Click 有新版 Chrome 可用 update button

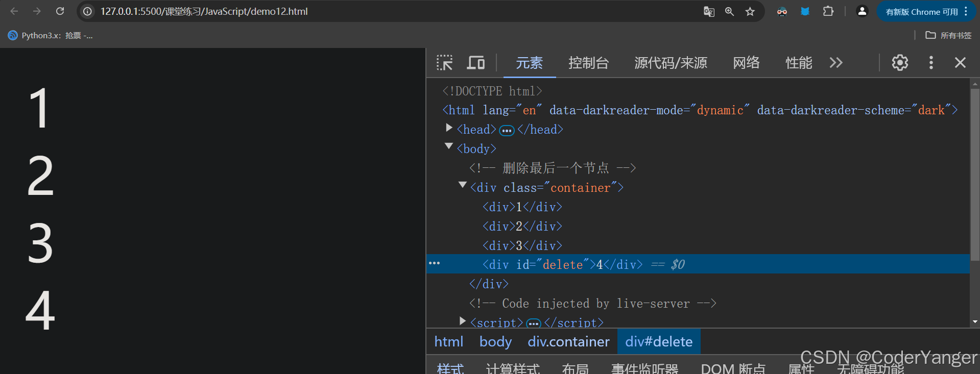pos(922,12)
